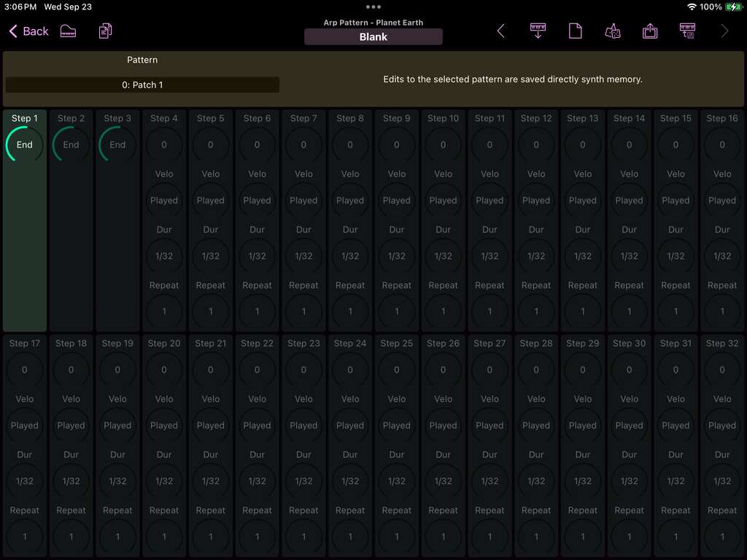Viewport: 747px width, 560px height.
Task: Open the share/export icon
Action: coord(650,31)
